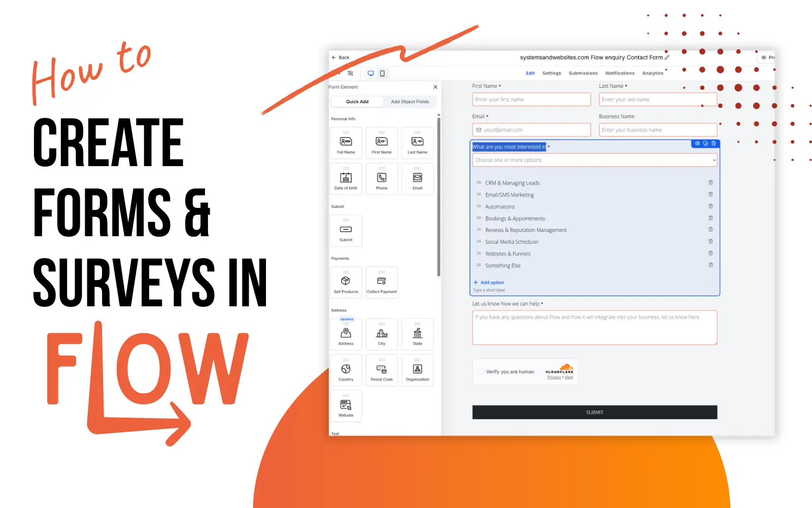
Task: Tick the Verify you are human checkbox
Action: (x=481, y=372)
